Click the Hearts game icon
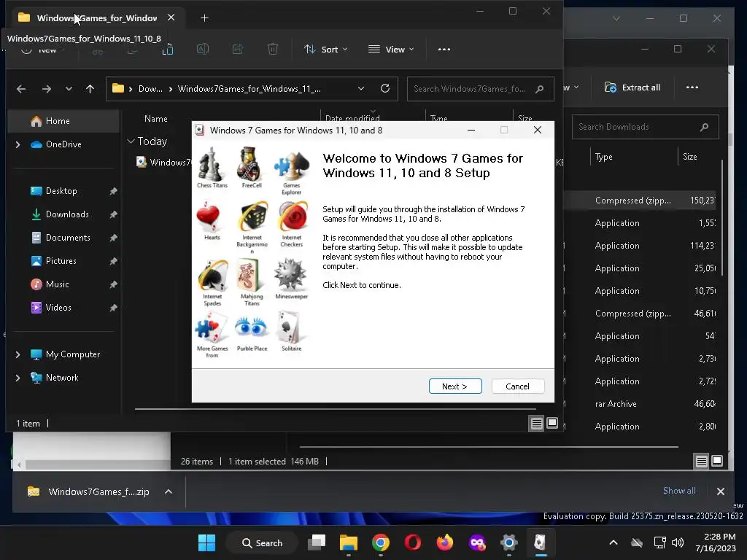This screenshot has width=747, height=560. pyautogui.click(x=208, y=217)
